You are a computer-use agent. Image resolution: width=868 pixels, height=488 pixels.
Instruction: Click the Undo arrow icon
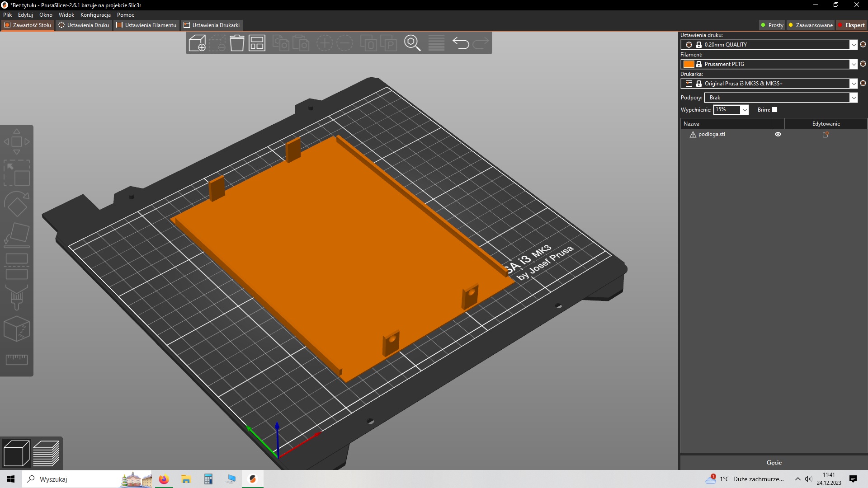coord(461,43)
